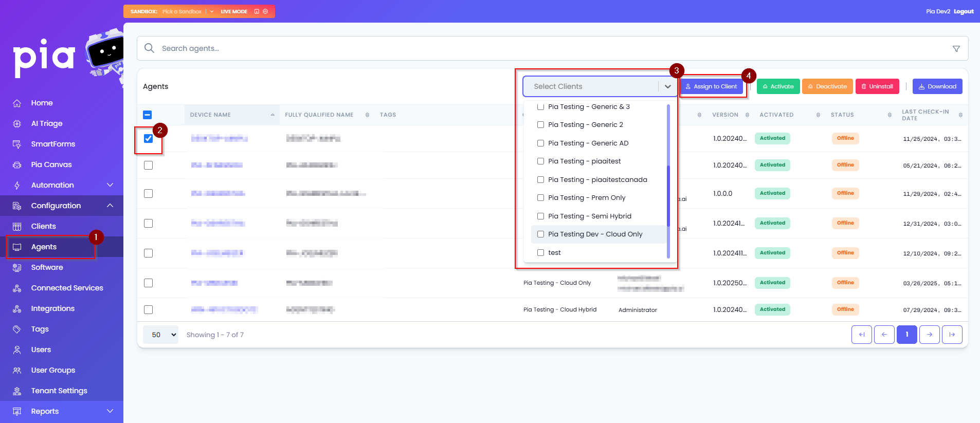Image resolution: width=980 pixels, height=423 pixels.
Task: Click the Home icon in sidebar
Action: pyautogui.click(x=17, y=103)
